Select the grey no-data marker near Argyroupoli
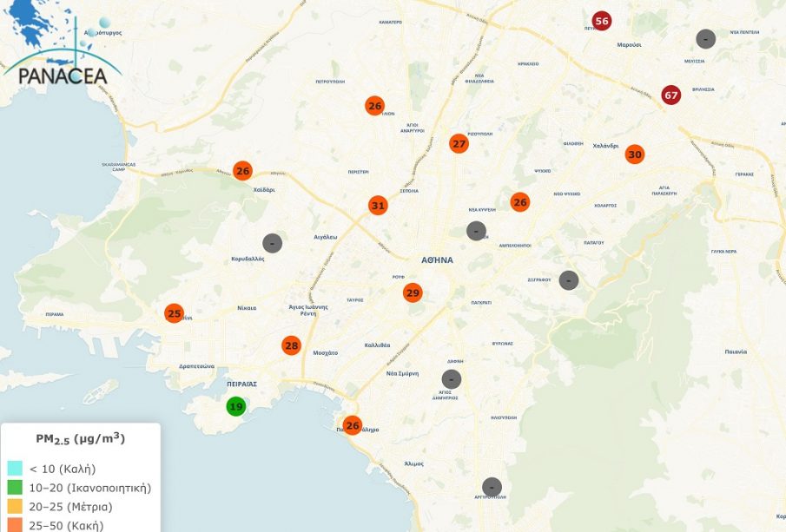 [492, 487]
